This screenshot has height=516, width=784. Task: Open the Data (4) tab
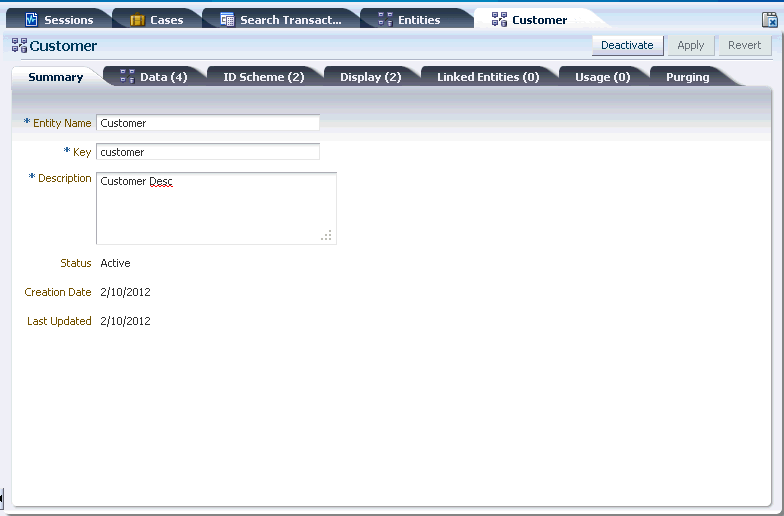[x=154, y=76]
